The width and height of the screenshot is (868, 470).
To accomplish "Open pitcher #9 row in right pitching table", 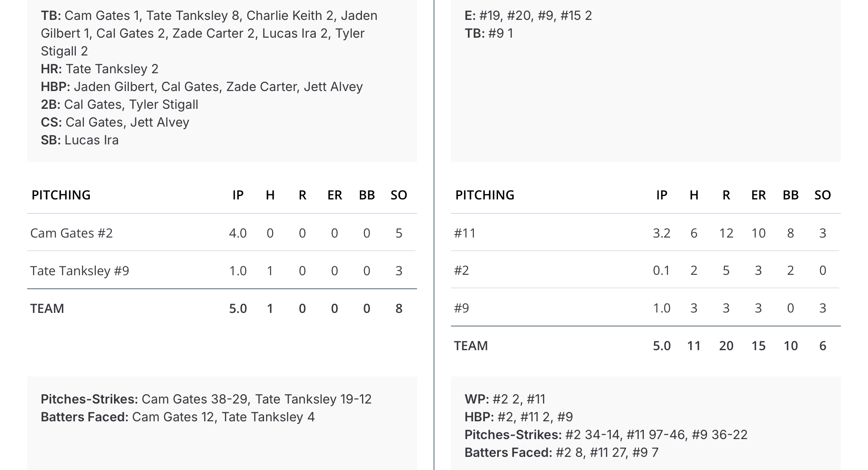I will tap(462, 308).
